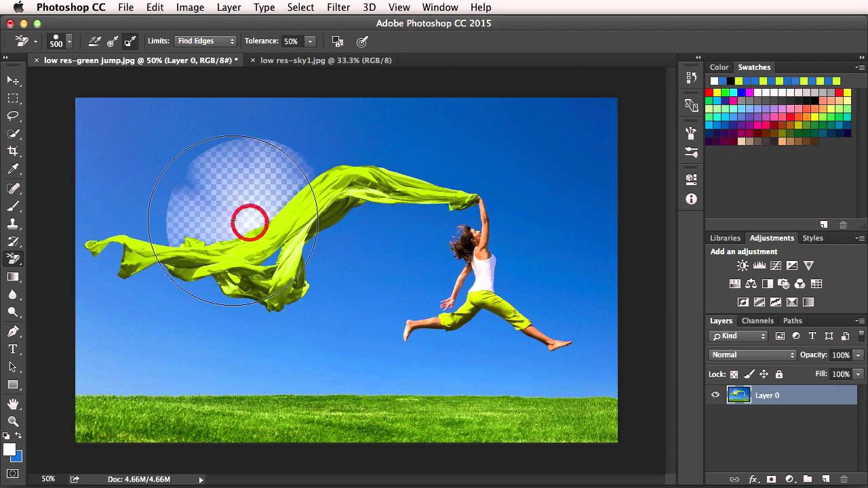Screen dimensions: 868x488
Task: Switch to low res-sky1.jpg document tab
Action: (326, 60)
